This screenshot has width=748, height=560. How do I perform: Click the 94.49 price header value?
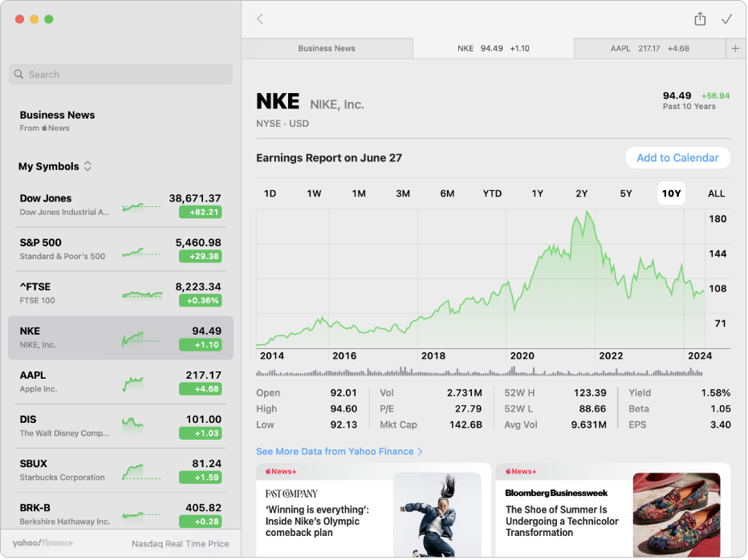click(x=677, y=95)
